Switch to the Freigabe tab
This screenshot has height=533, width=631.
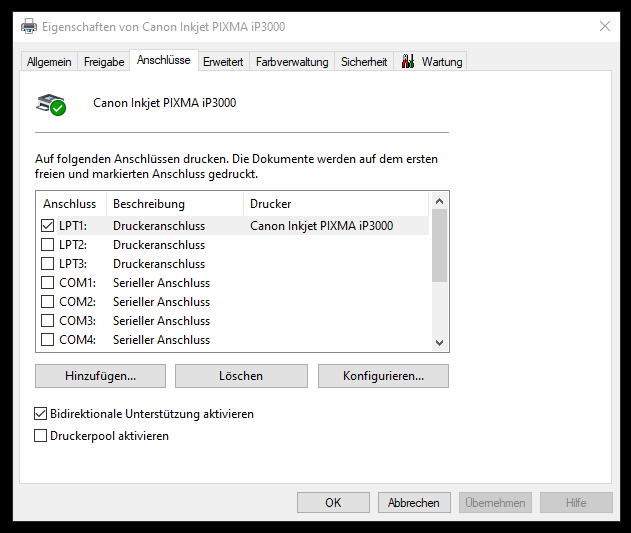click(104, 62)
